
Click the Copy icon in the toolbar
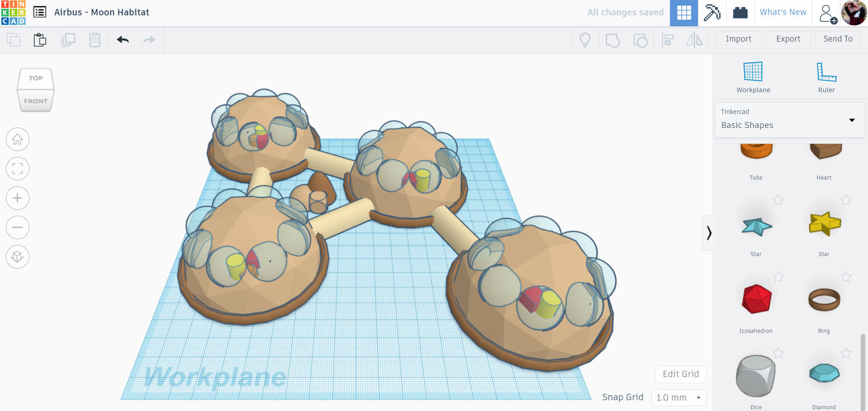pos(14,40)
